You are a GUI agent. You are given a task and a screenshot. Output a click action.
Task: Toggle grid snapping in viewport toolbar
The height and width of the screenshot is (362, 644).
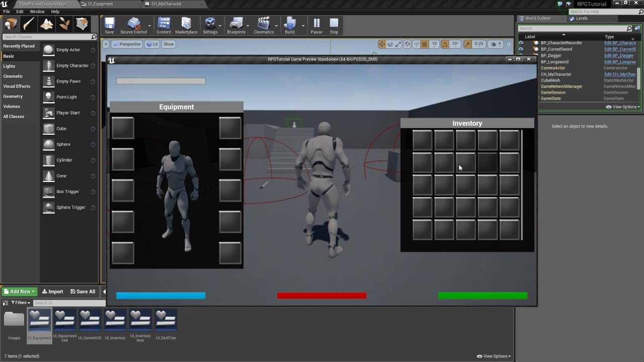424,44
